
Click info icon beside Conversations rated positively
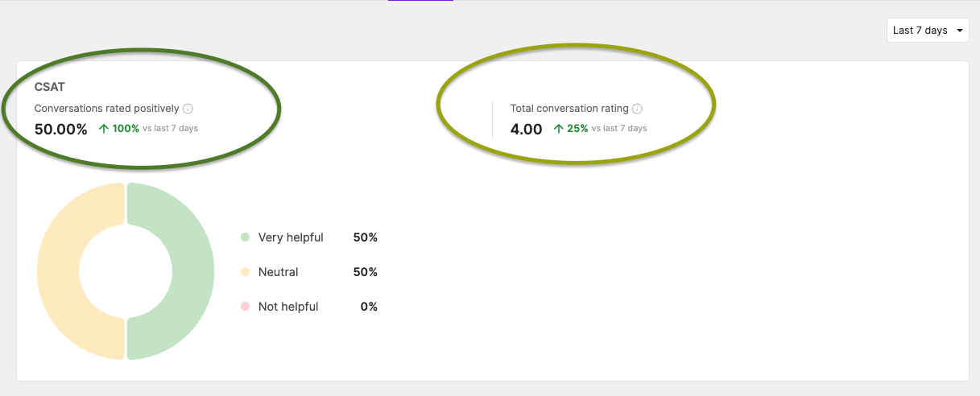click(188, 109)
